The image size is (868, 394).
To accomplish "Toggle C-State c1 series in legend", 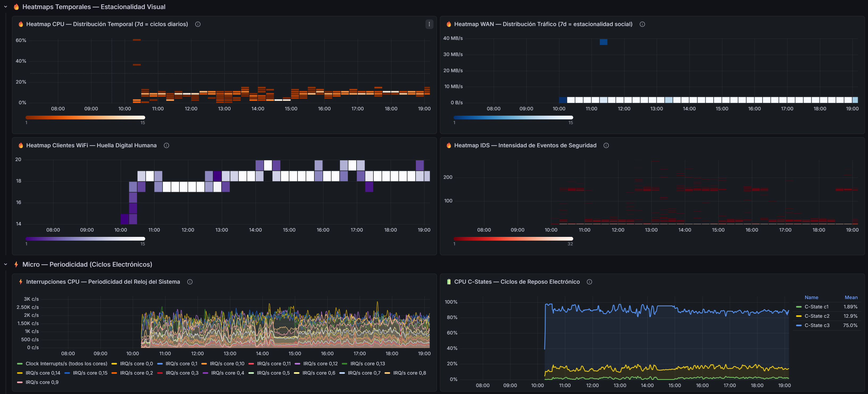I will [x=816, y=307].
